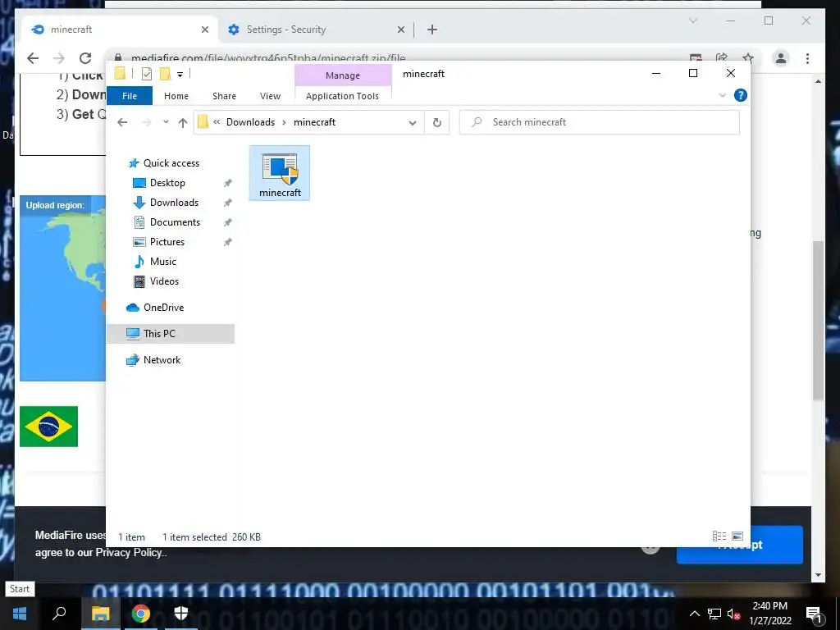
Task: Unpin Downloads from Quick access
Action: point(228,203)
